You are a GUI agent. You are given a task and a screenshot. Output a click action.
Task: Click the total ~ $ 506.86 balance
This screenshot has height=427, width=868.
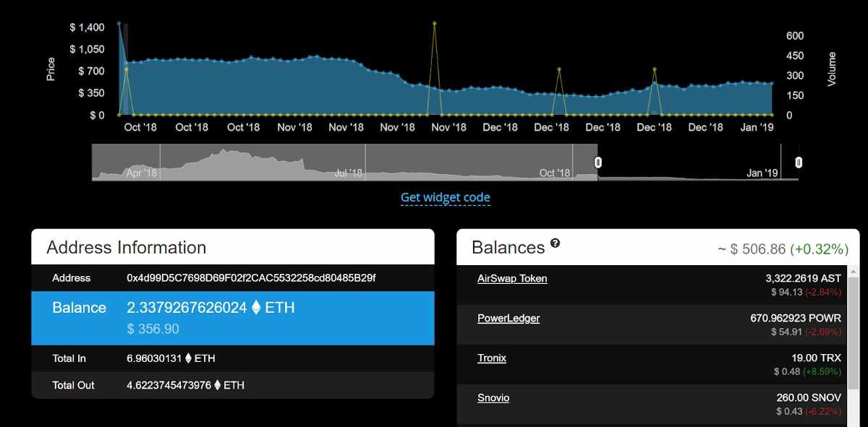click(x=751, y=249)
